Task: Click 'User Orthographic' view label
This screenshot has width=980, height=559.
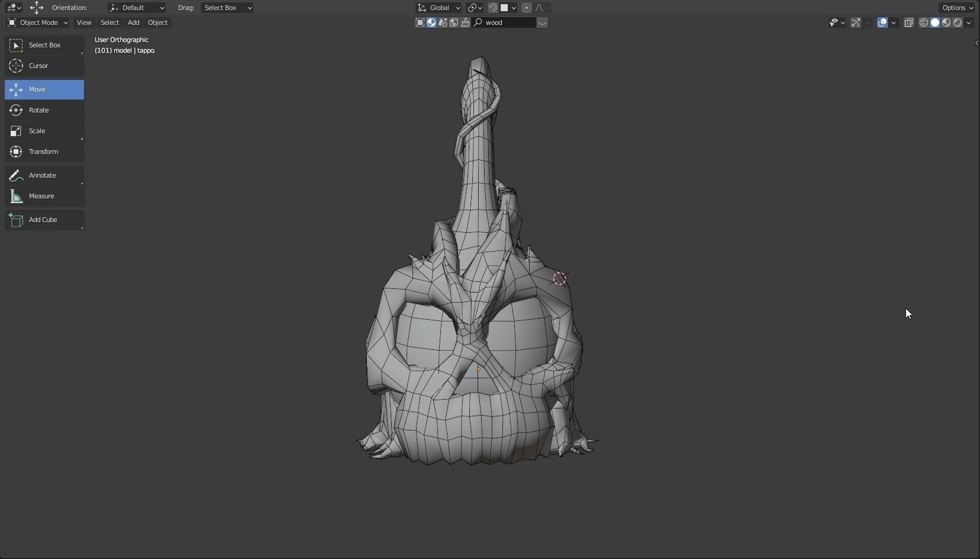Action: [121, 40]
